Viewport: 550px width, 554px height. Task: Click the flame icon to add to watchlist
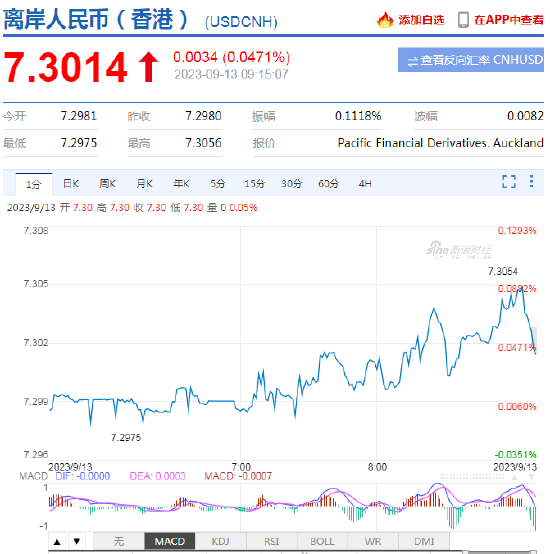[385, 20]
